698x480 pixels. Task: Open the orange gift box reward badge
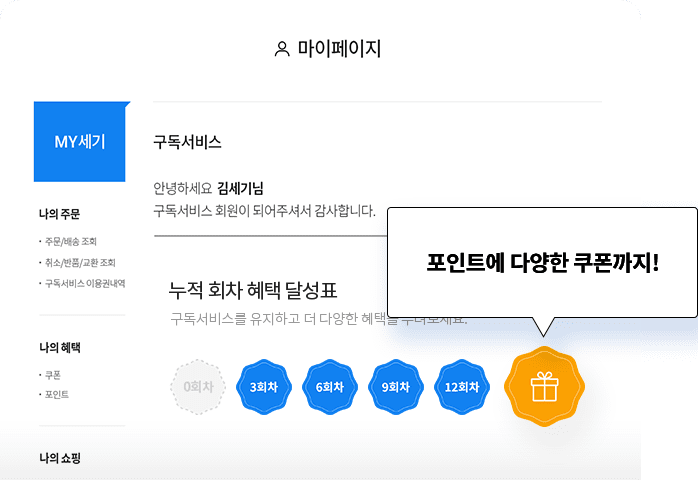point(541,386)
